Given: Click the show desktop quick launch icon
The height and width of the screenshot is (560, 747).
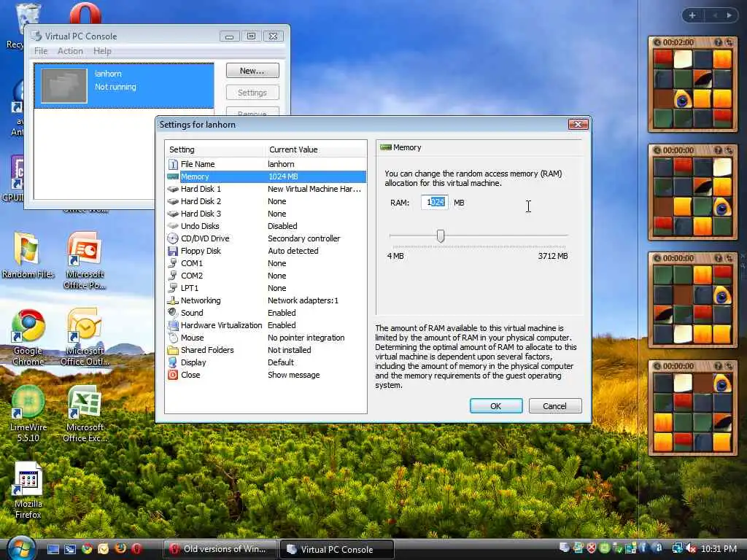Looking at the screenshot, I should [x=53, y=549].
